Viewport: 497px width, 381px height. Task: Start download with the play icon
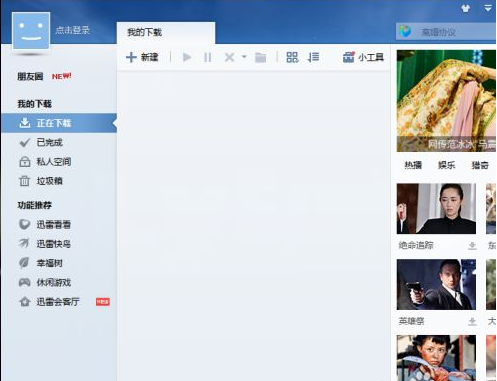187,57
